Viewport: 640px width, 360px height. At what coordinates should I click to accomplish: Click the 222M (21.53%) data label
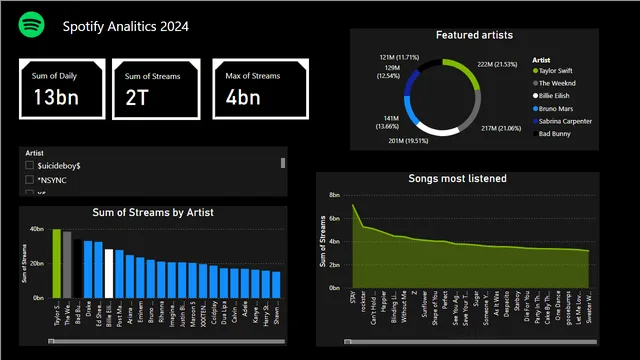(x=497, y=64)
